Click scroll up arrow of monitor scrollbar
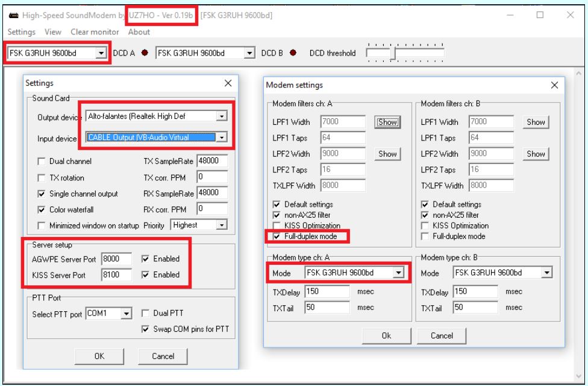 pos(578,74)
